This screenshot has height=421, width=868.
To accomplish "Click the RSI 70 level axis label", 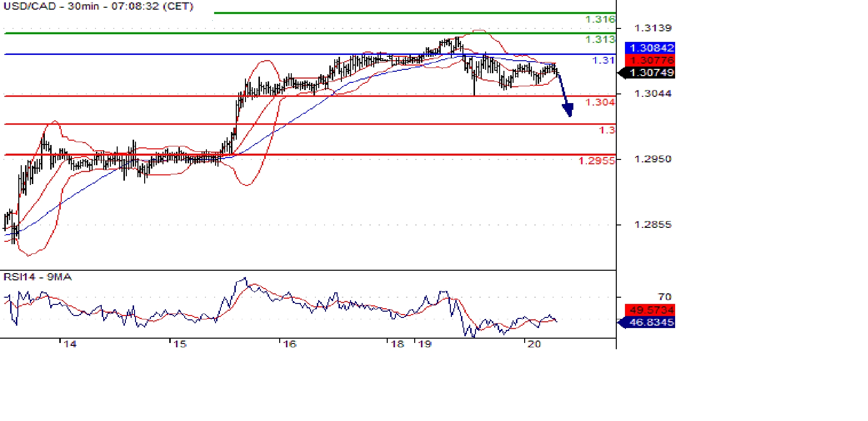I will 665,297.
